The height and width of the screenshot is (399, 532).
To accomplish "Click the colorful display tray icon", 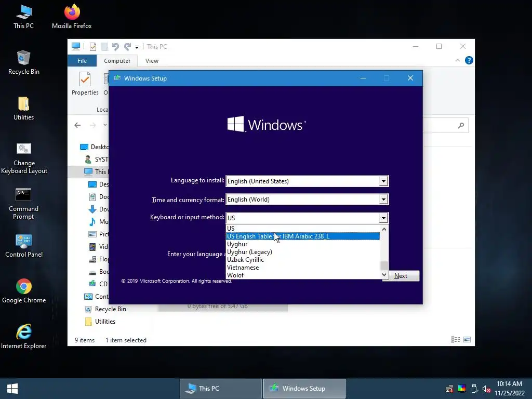I will (462, 389).
